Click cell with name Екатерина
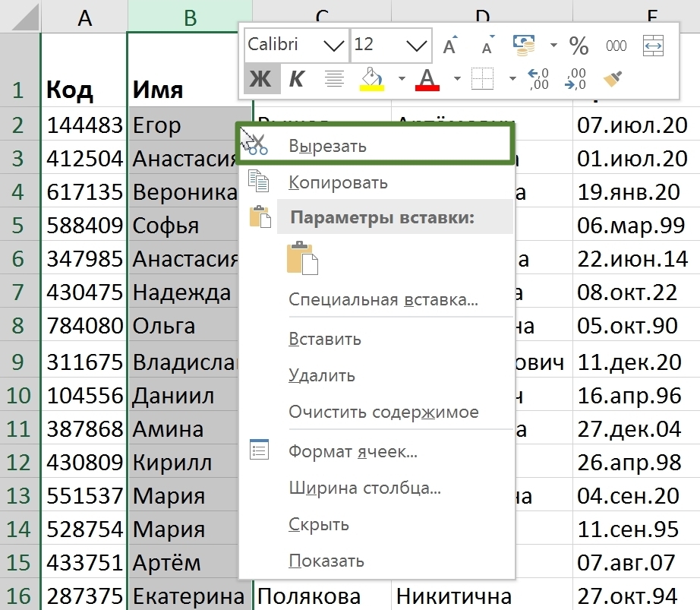The height and width of the screenshot is (610, 700). pyautogui.click(x=190, y=596)
